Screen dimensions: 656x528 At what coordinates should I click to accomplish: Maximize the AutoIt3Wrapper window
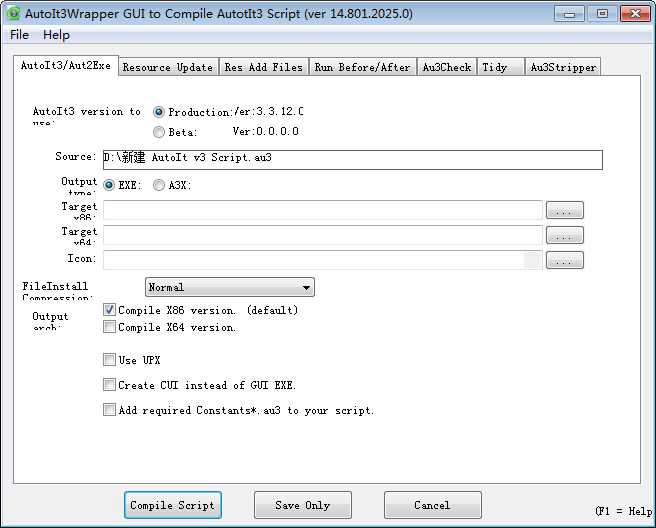(x=602, y=14)
